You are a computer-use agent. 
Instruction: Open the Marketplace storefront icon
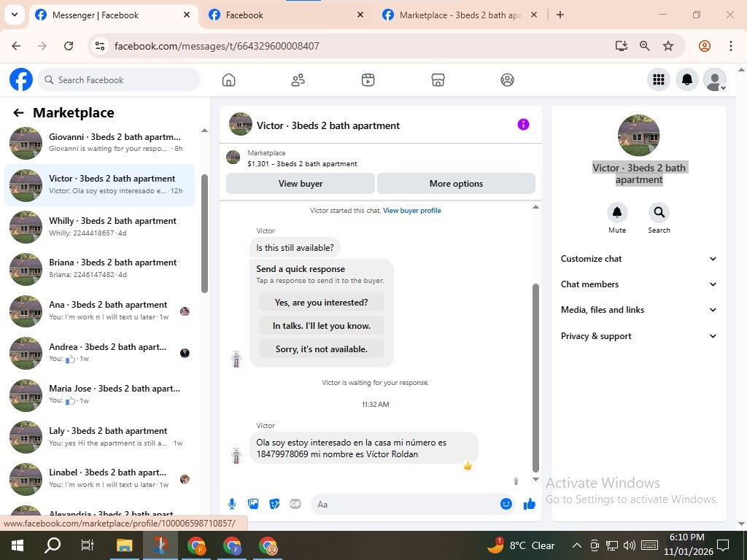pos(438,80)
